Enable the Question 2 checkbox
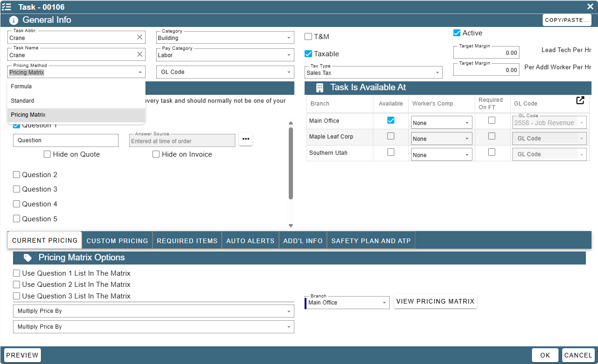598x364 pixels. point(17,175)
